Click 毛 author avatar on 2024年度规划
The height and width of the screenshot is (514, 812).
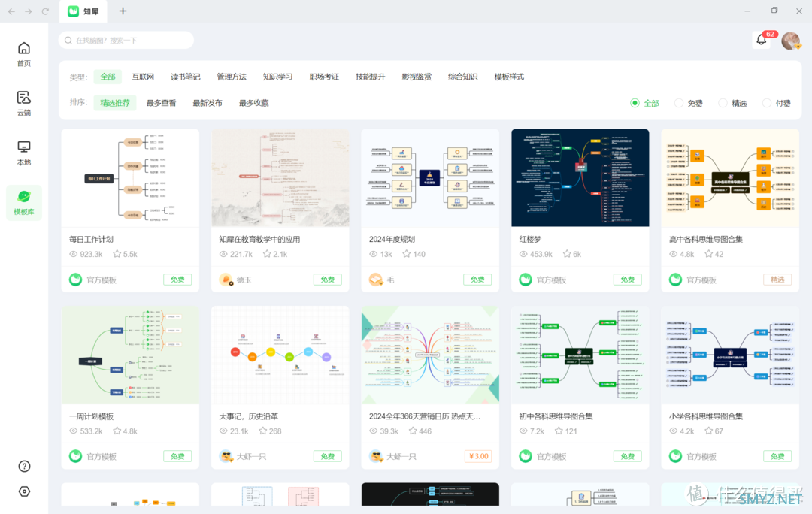pos(376,280)
